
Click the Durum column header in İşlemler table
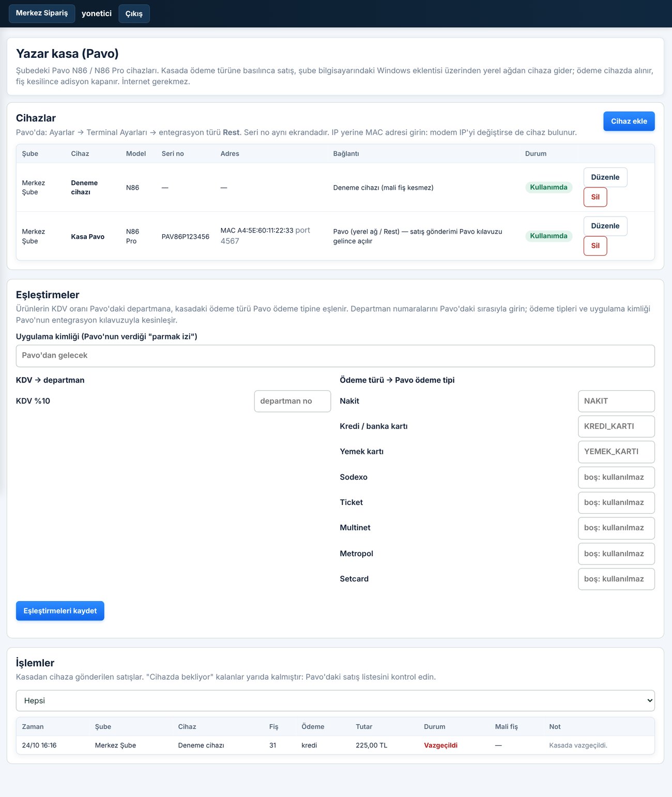click(434, 727)
